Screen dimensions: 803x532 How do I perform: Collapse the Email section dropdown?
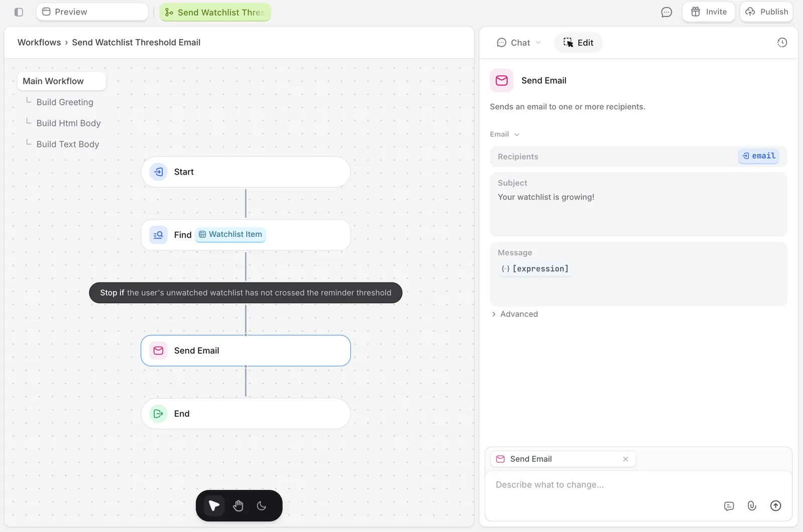pos(505,134)
